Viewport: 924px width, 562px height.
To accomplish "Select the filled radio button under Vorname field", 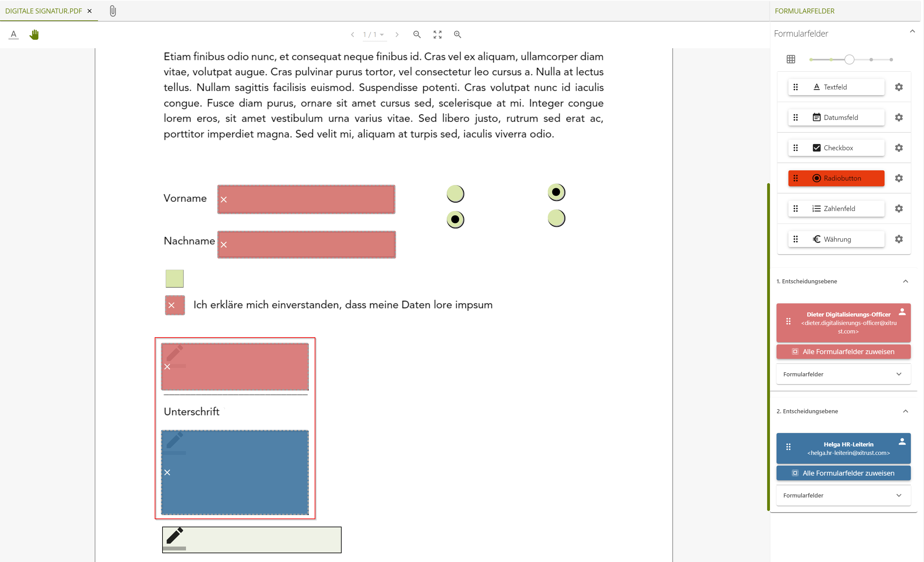I will pos(455,219).
